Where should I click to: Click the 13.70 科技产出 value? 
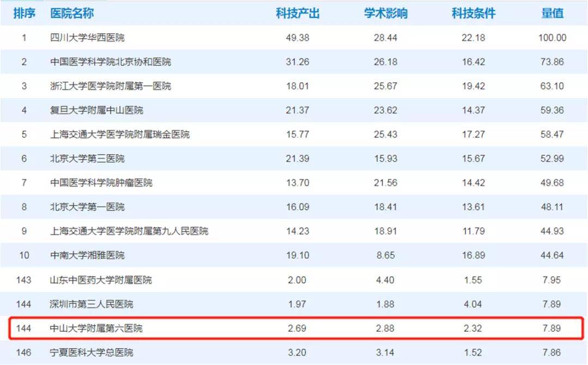(x=298, y=182)
